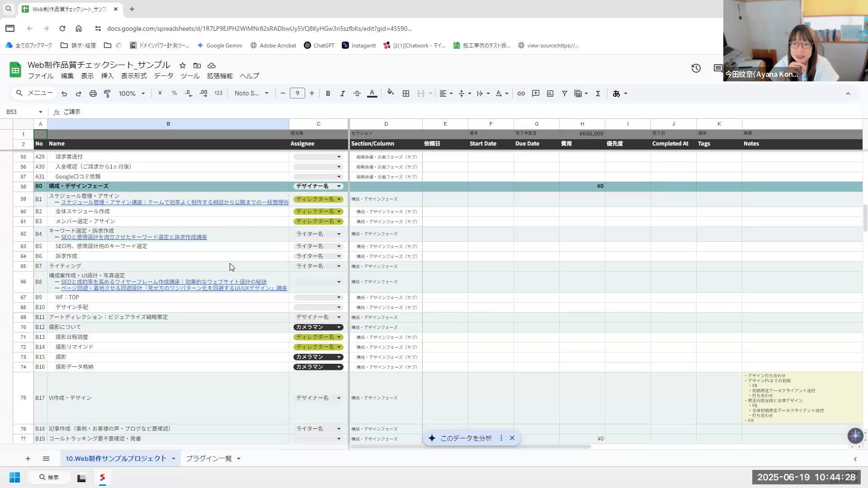The width and height of the screenshot is (868, 488).
Task: Open the データ menu
Action: [163, 76]
